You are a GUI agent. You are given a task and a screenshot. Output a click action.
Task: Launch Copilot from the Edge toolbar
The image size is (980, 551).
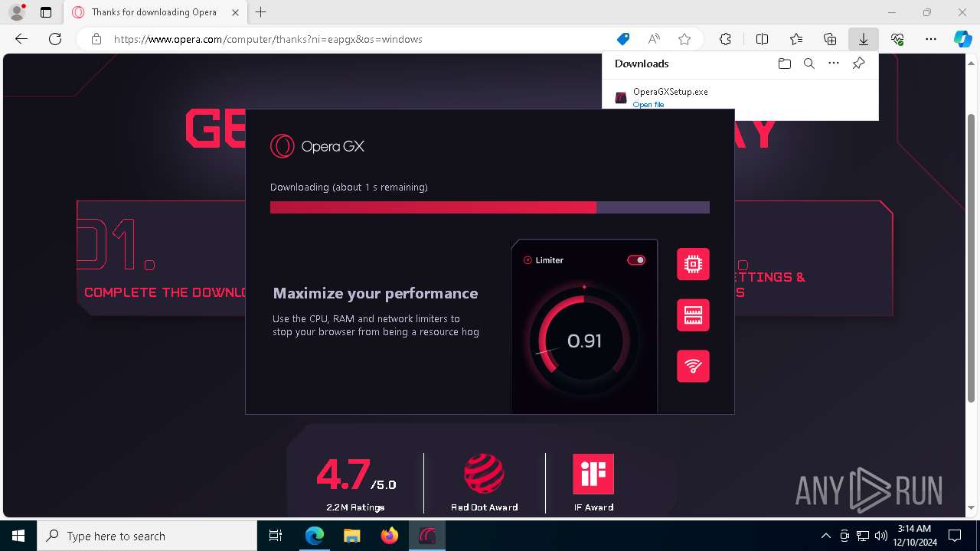click(x=962, y=39)
